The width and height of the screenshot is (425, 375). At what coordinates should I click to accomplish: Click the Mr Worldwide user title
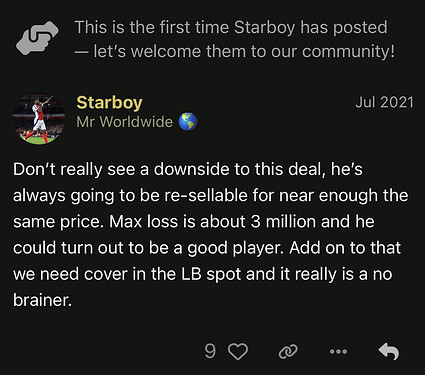(124, 122)
